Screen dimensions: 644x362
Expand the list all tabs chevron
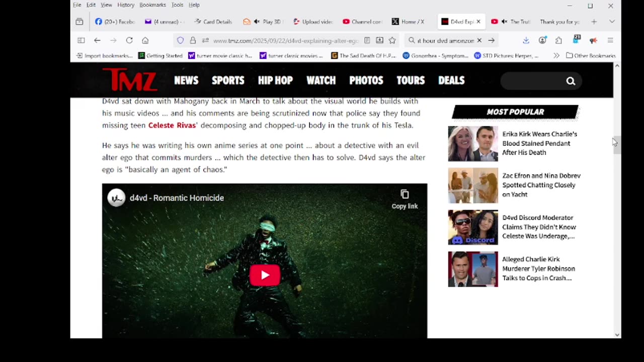612,22
